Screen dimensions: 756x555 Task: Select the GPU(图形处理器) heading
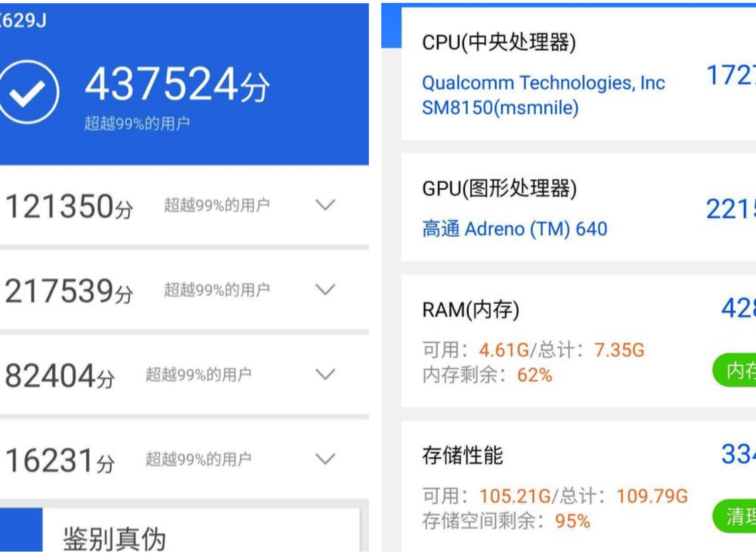(499, 188)
